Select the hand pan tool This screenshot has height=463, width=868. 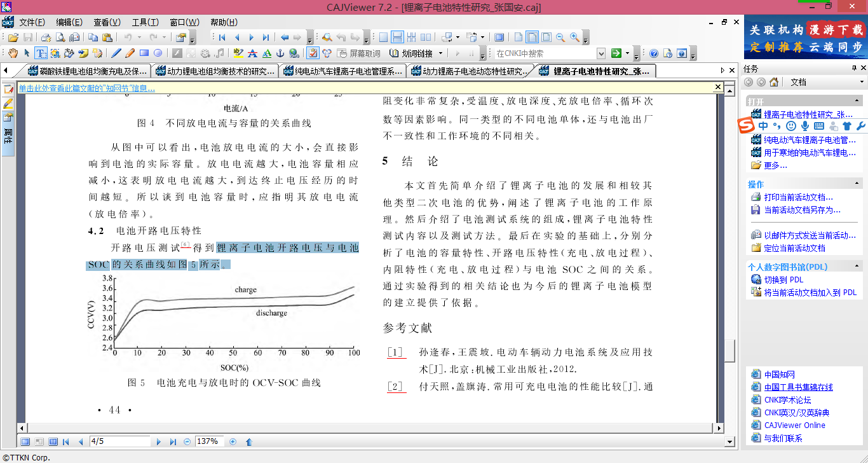[x=13, y=53]
